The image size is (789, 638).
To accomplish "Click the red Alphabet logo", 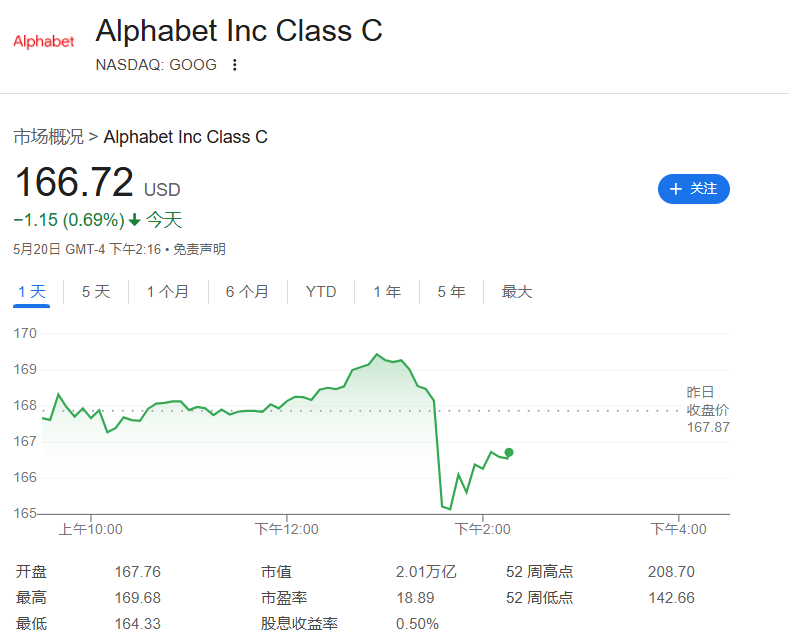I will [x=44, y=41].
